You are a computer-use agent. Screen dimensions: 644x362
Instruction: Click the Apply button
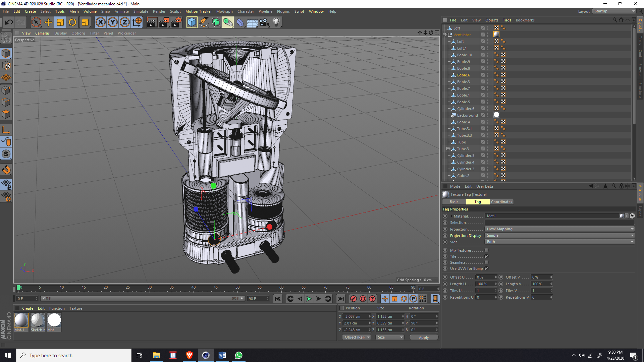click(424, 338)
